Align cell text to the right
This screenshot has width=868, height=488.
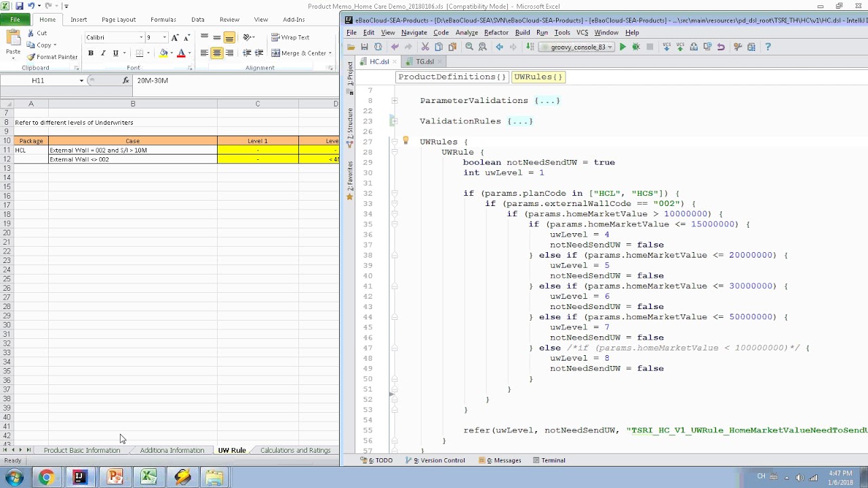tap(229, 53)
